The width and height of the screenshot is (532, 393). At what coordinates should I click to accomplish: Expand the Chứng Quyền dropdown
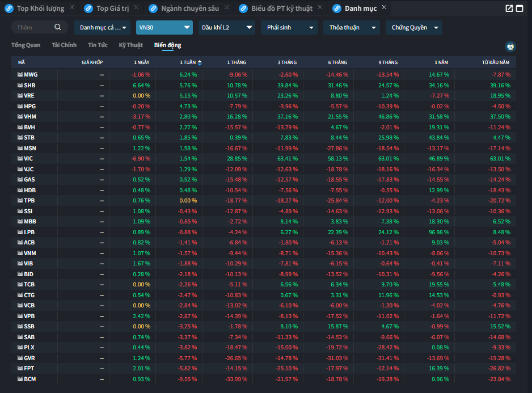414,27
